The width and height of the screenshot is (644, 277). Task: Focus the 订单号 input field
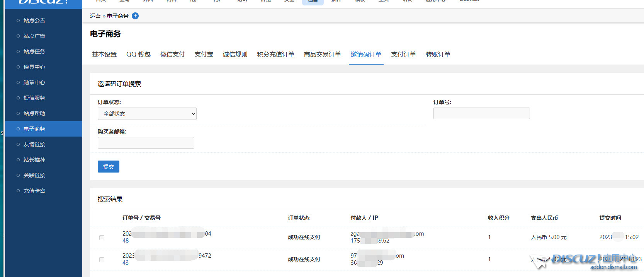click(x=482, y=113)
